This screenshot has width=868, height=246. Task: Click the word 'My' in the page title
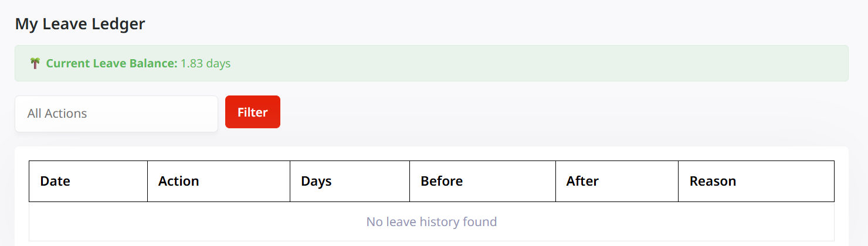pos(25,24)
